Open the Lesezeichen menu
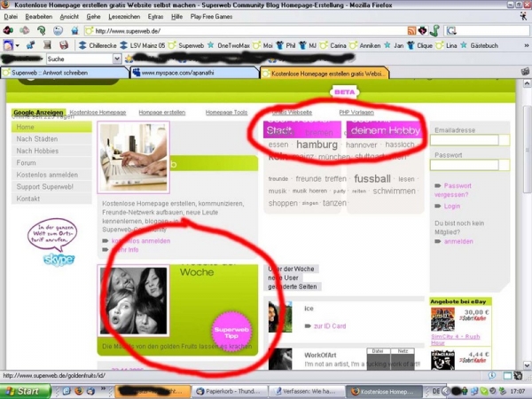The width and height of the screenshot is (532, 399). click(x=124, y=17)
